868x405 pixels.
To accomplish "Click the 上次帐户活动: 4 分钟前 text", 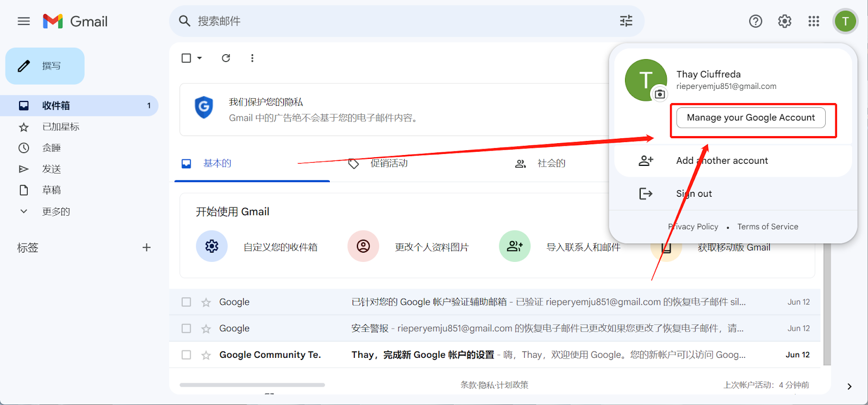I will [766, 385].
